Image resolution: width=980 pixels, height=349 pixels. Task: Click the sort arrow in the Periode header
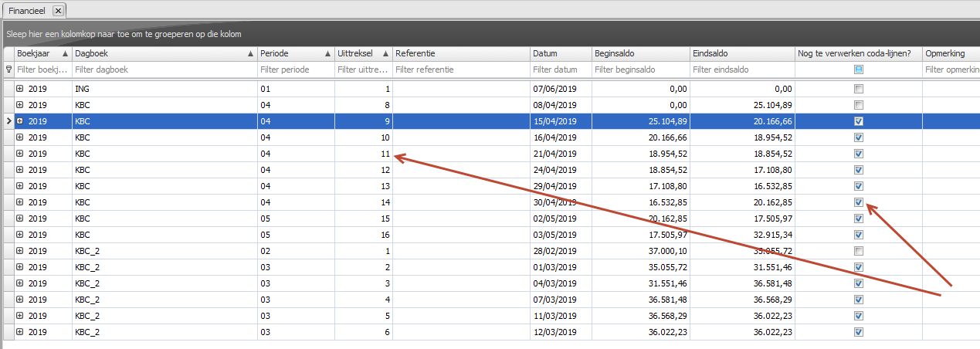327,54
